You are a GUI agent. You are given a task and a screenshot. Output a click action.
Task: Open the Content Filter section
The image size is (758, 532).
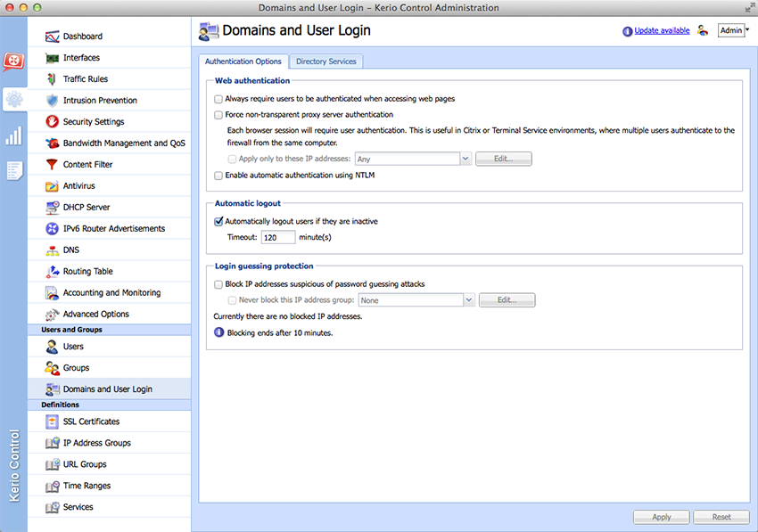[110, 165]
